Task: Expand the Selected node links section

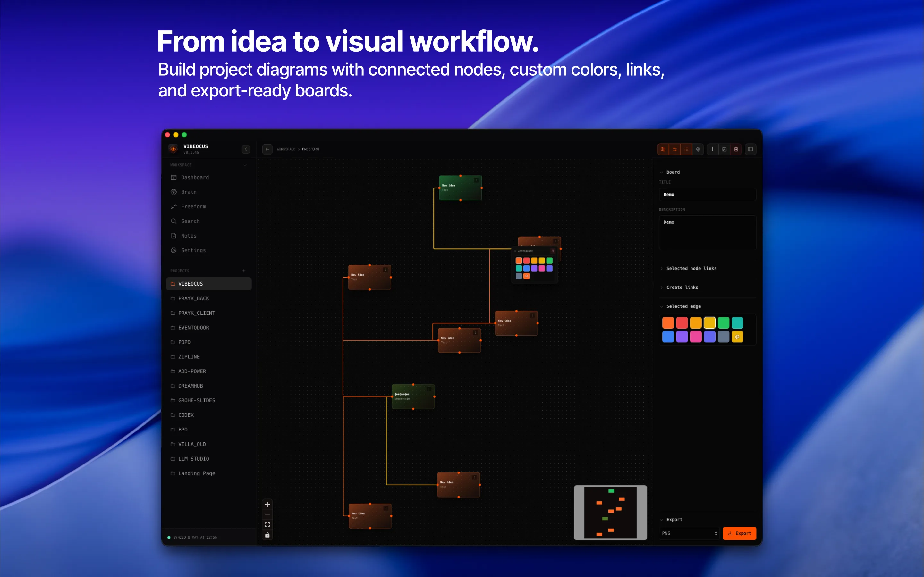Action: point(688,269)
